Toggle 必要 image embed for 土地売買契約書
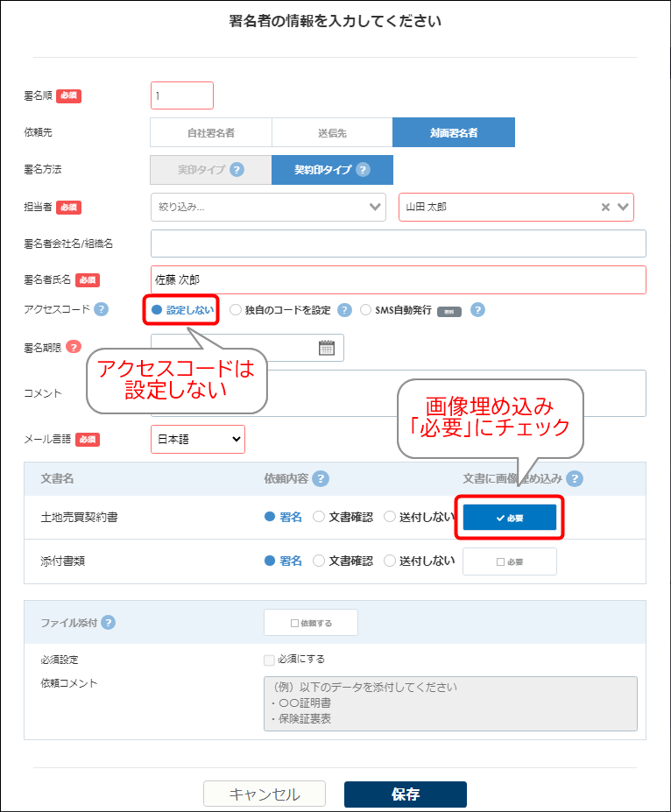671x812 pixels. [x=510, y=518]
